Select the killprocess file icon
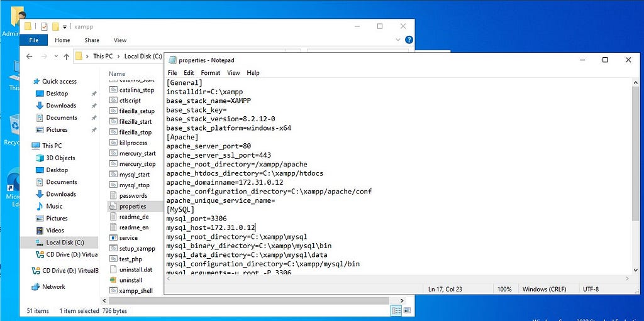Viewport: 644px width, 321px height. [113, 143]
